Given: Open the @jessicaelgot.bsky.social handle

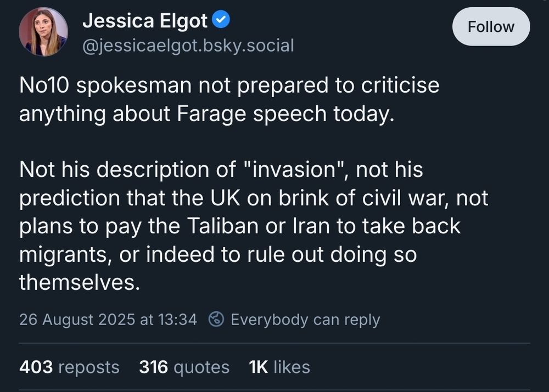Looking at the screenshot, I should pyautogui.click(x=188, y=46).
